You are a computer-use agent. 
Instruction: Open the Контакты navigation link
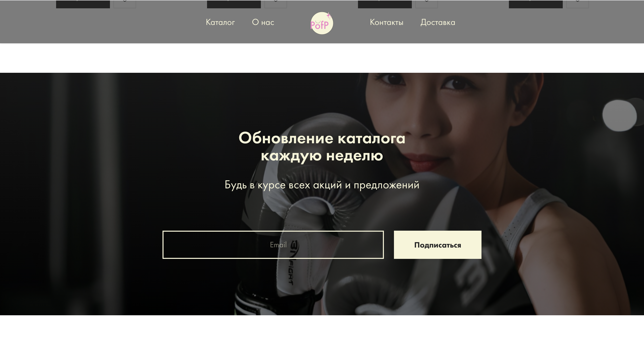[x=387, y=22]
